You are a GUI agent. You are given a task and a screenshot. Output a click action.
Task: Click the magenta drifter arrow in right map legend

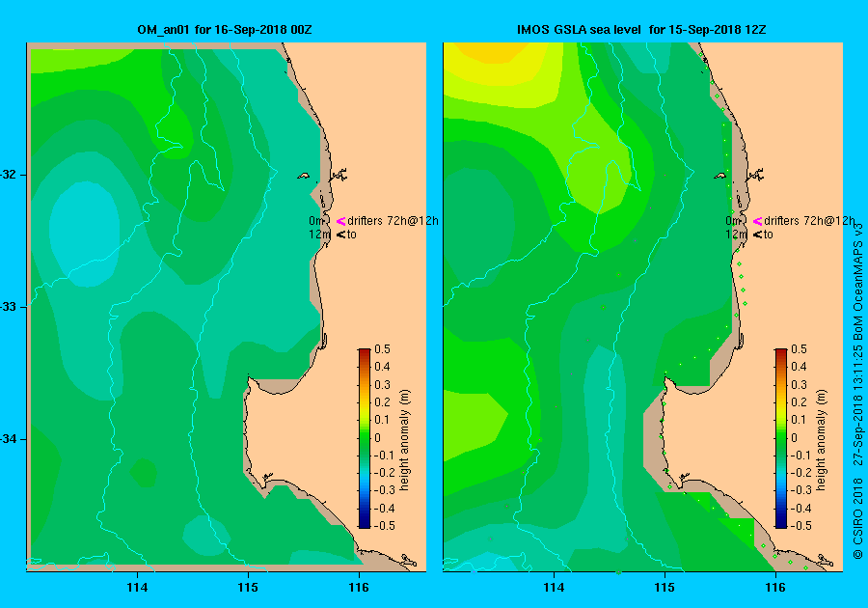pyautogui.click(x=757, y=221)
